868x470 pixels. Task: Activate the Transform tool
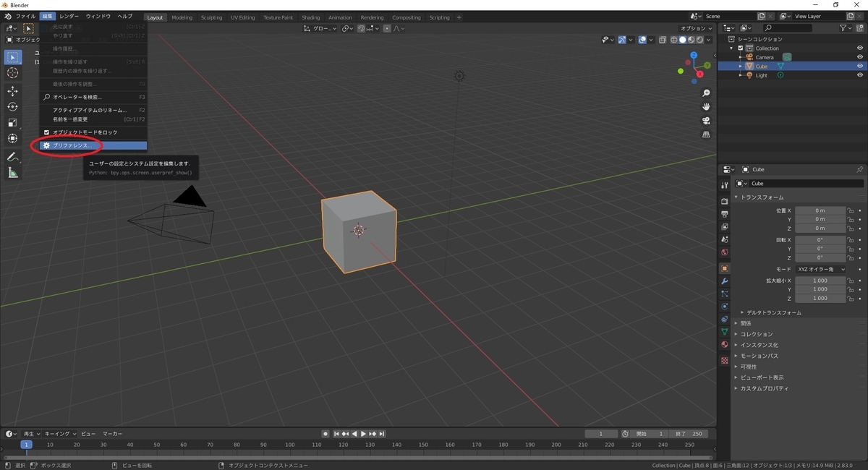[13, 138]
